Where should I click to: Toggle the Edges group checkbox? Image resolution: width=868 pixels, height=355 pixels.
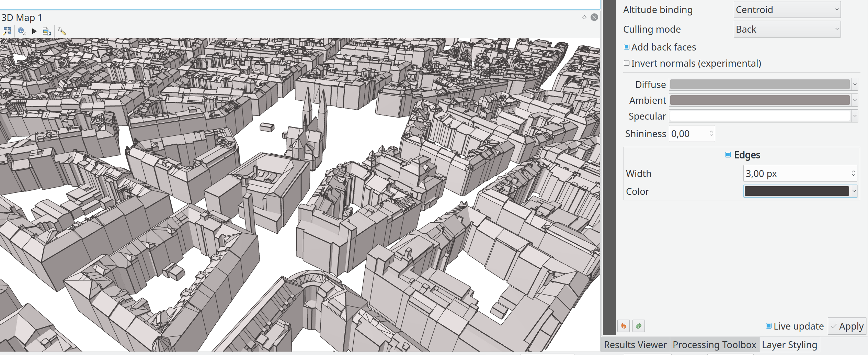click(x=728, y=155)
